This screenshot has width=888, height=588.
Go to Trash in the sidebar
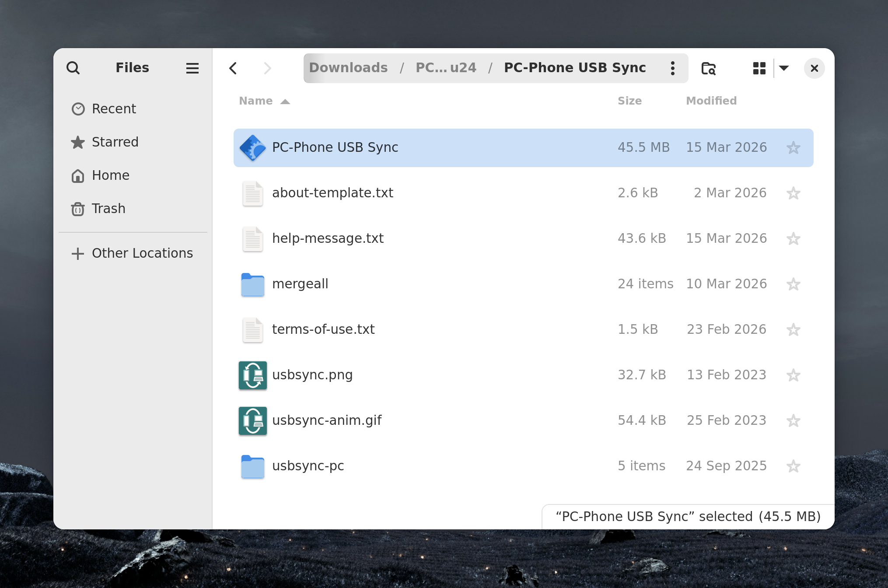pos(108,209)
